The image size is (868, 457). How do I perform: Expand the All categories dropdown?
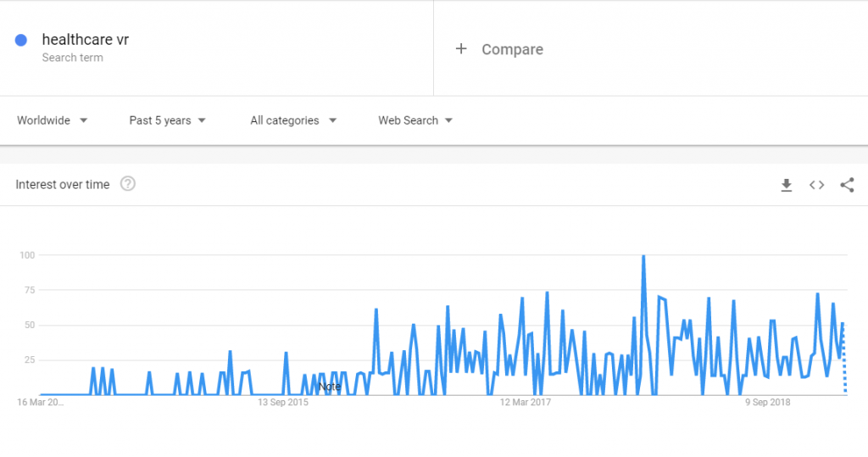click(x=292, y=120)
